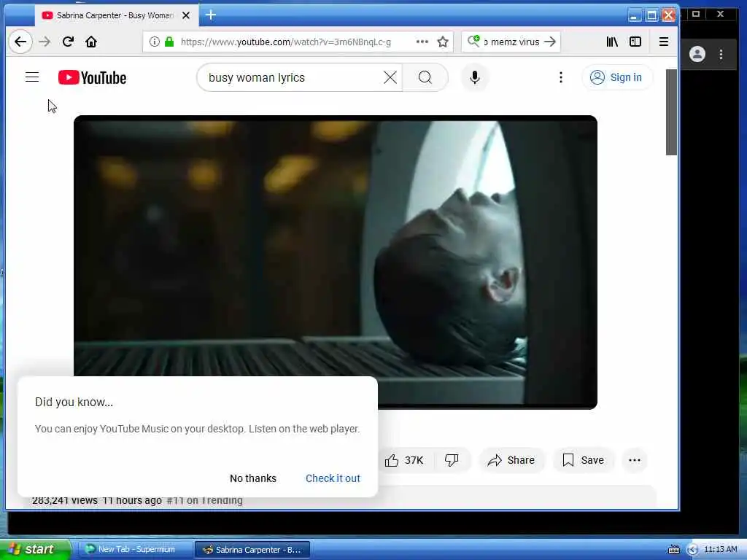747x560 pixels.
Task: Save the video to a playlist
Action: click(x=583, y=460)
